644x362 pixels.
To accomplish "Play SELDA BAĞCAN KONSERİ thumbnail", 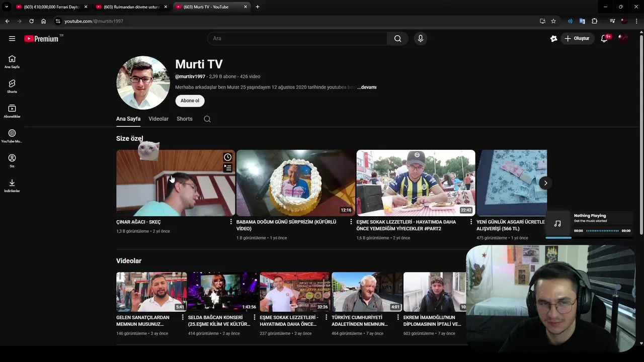I will point(223,292).
